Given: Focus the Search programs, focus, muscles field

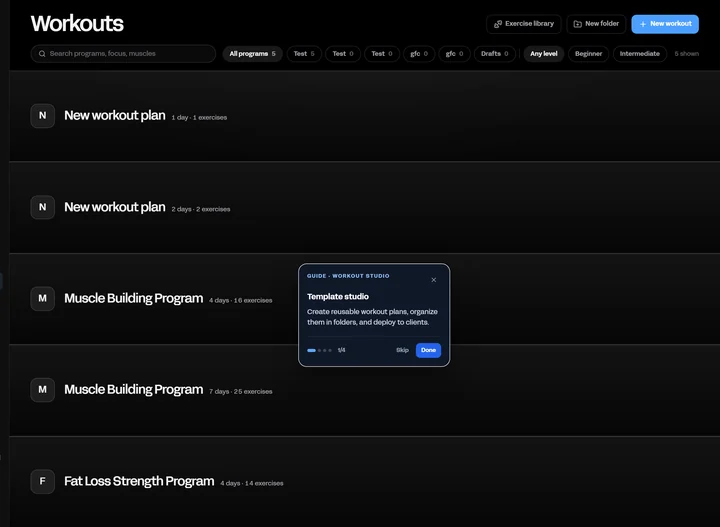Looking at the screenshot, I should 123,54.
